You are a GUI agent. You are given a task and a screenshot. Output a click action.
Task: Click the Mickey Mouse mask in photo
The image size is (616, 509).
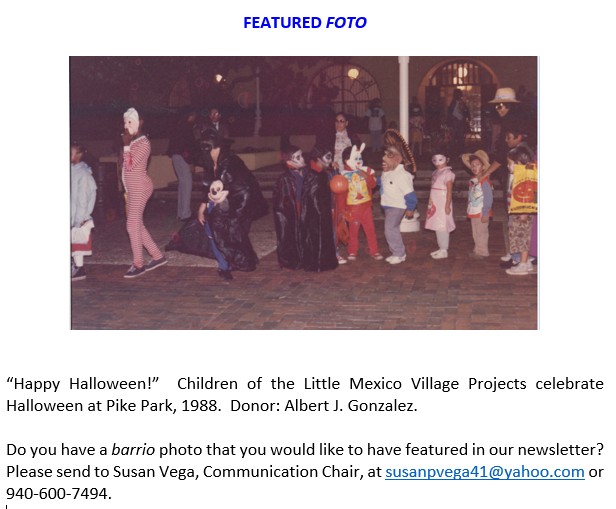pos(218,191)
